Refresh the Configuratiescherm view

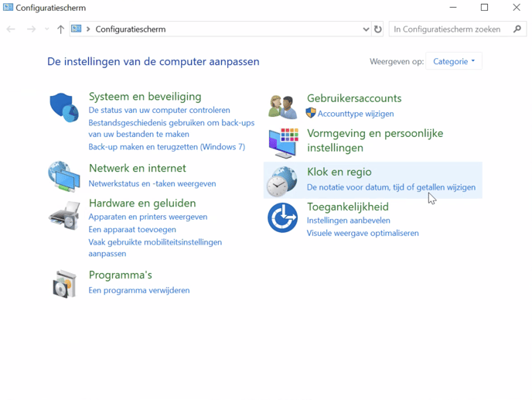(x=377, y=29)
